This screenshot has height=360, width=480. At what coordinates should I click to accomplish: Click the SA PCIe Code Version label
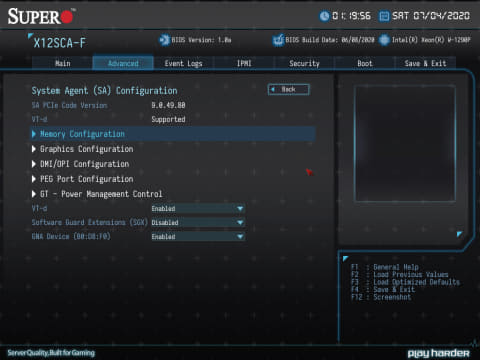pyautogui.click(x=69, y=106)
